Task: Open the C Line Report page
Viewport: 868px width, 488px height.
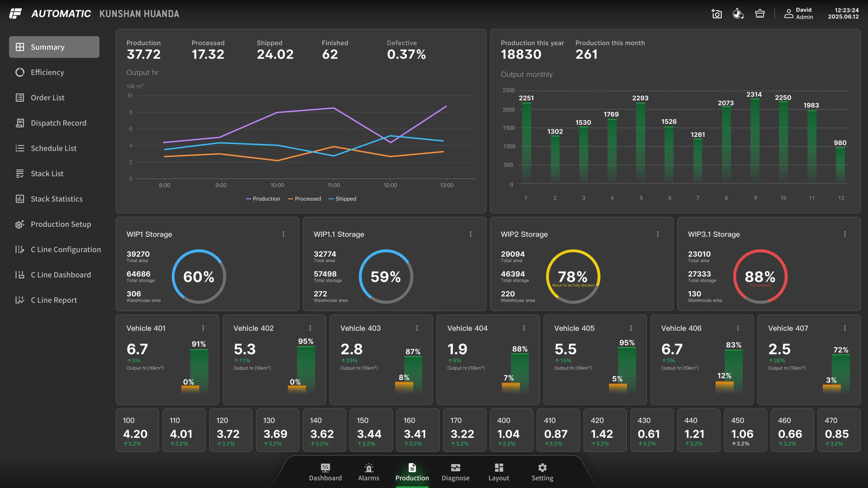Action: click(x=53, y=300)
